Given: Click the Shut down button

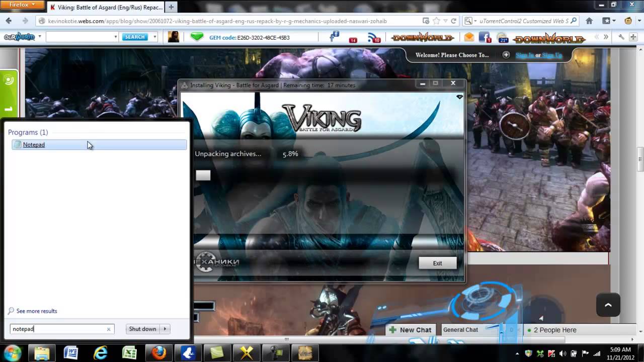Looking at the screenshot, I should (x=142, y=329).
